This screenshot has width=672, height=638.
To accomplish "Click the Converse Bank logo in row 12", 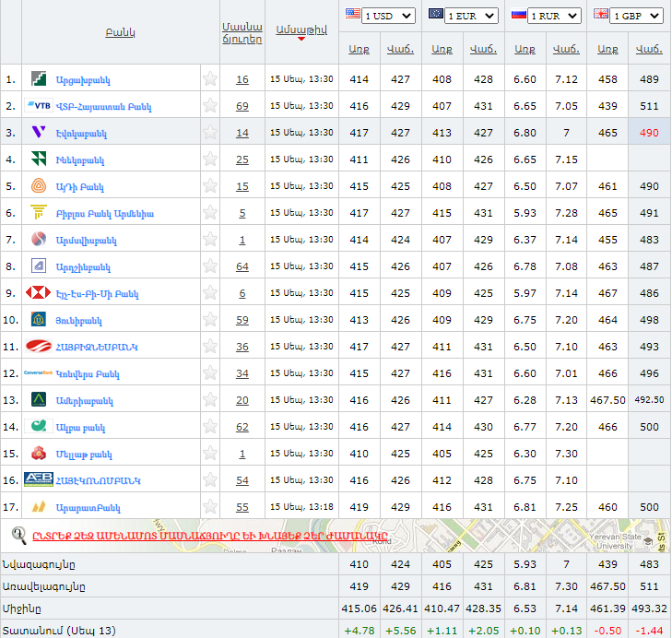I will (x=38, y=372).
